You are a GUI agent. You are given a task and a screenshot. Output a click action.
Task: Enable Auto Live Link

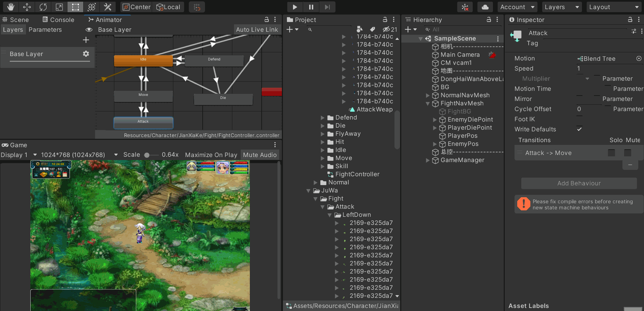257,30
